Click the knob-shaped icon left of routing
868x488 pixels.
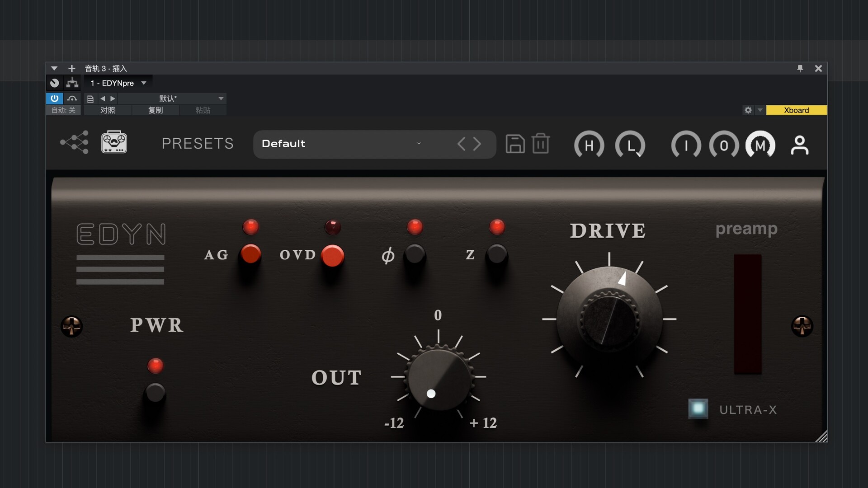click(55, 83)
